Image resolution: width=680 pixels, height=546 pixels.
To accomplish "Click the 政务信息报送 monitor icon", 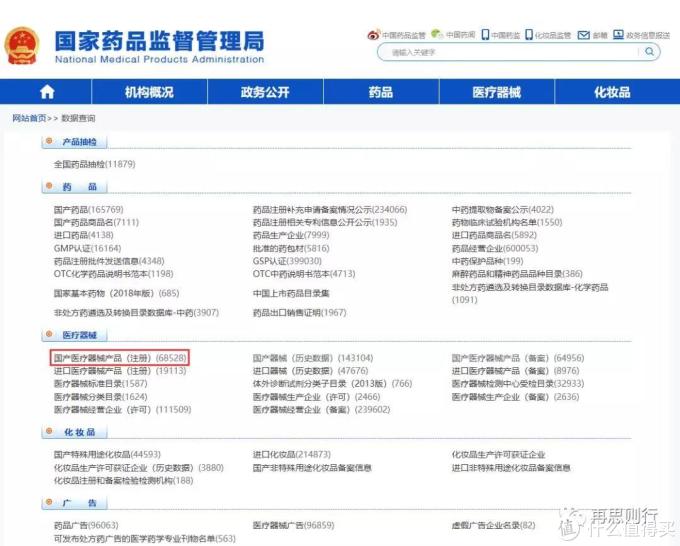I will tap(618, 35).
